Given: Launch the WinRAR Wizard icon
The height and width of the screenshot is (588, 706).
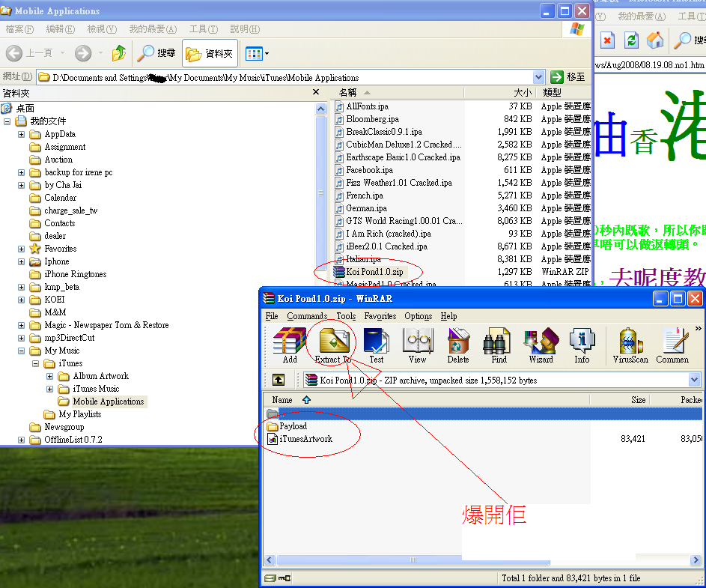Looking at the screenshot, I should [x=541, y=345].
